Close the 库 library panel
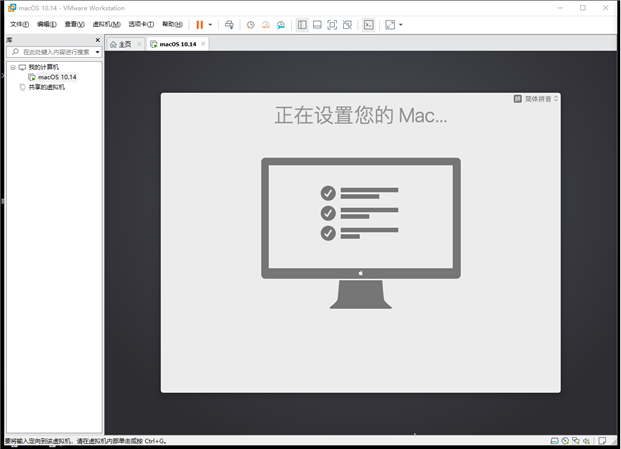The width and height of the screenshot is (621, 449). [x=98, y=40]
